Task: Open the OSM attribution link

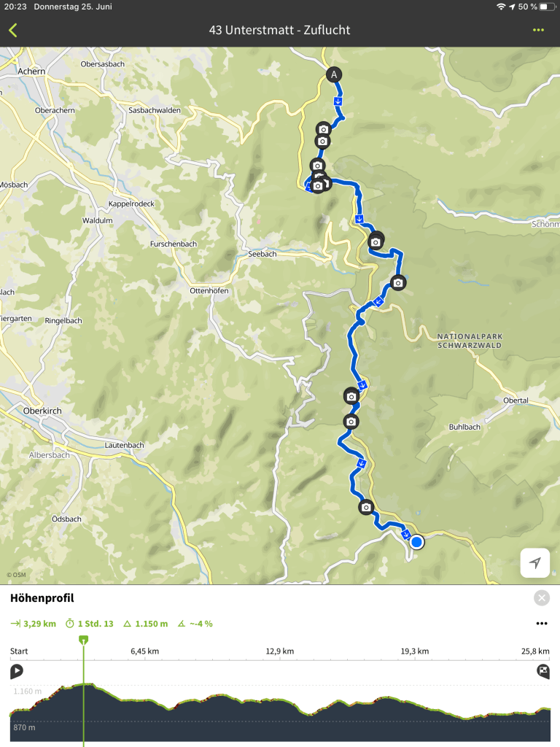Action: (16, 575)
